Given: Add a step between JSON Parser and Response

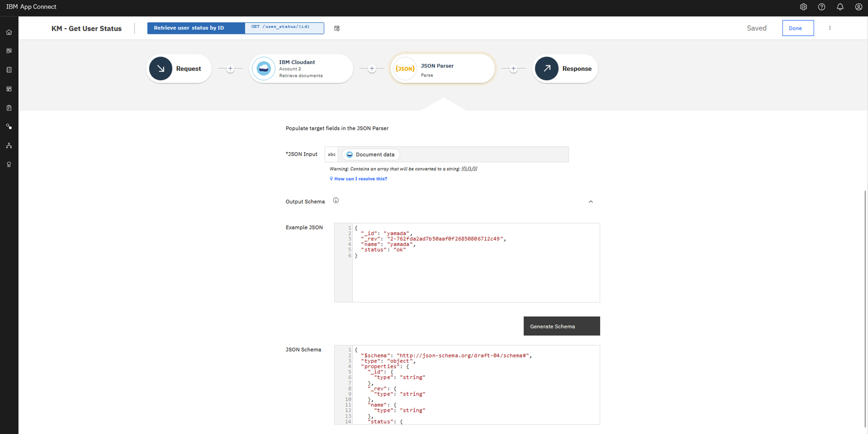Looking at the screenshot, I should 513,69.
